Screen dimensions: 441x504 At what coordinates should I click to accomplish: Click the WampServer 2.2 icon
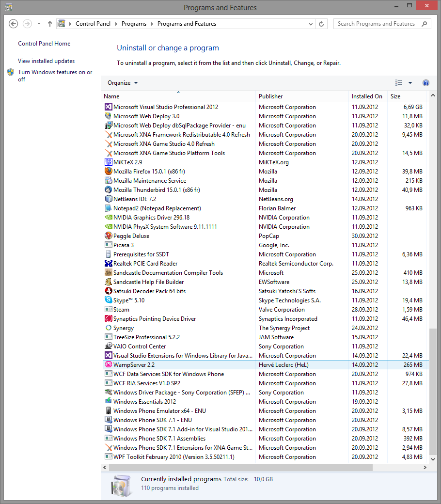coord(109,365)
